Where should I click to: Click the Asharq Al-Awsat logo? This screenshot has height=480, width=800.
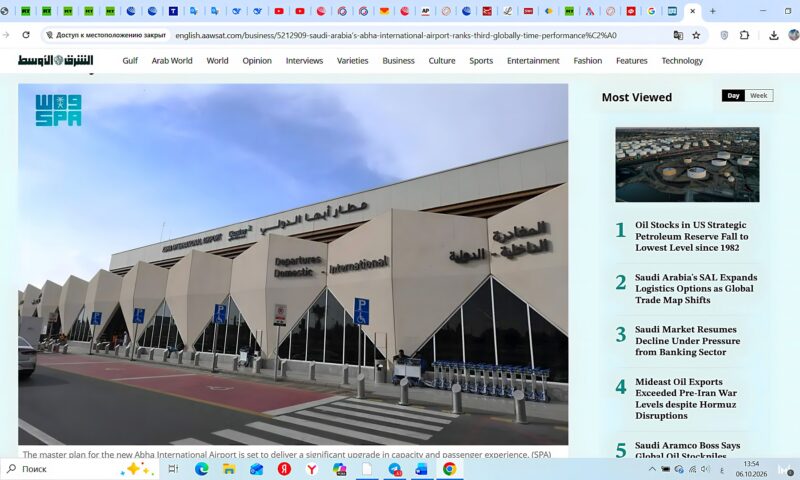coord(56,60)
